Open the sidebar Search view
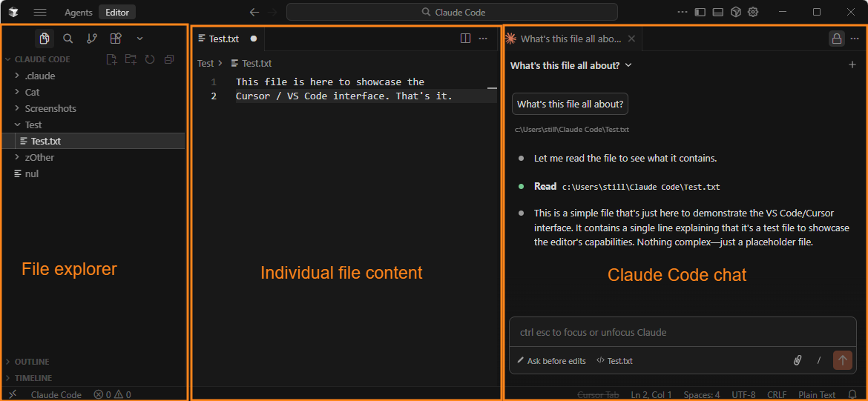The height and width of the screenshot is (401, 868). pyautogui.click(x=68, y=39)
